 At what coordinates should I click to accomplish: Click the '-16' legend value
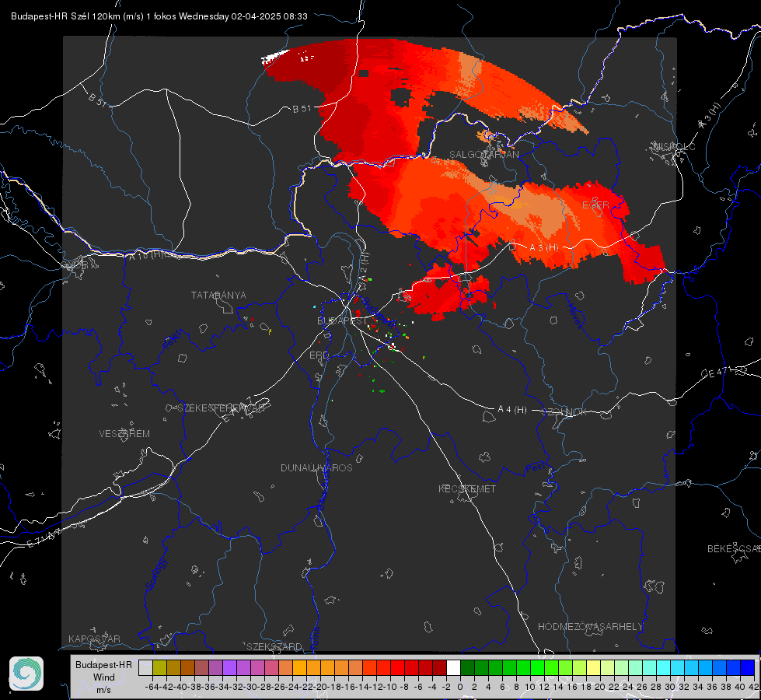(x=348, y=687)
